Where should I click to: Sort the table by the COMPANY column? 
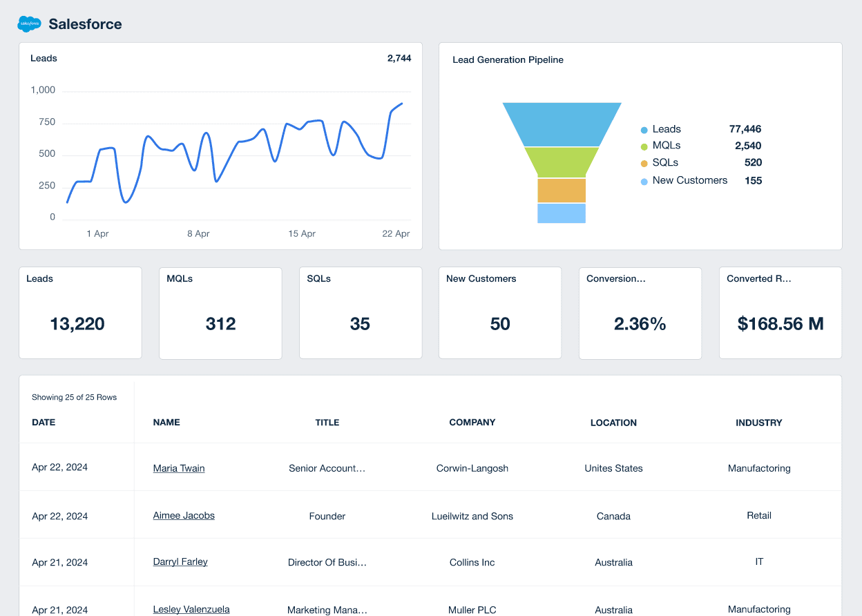(x=472, y=422)
